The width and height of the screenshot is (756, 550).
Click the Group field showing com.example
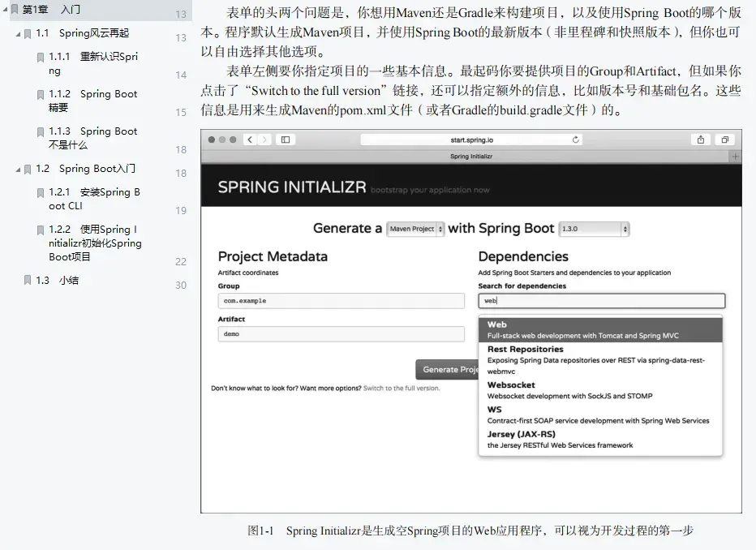[x=341, y=300]
